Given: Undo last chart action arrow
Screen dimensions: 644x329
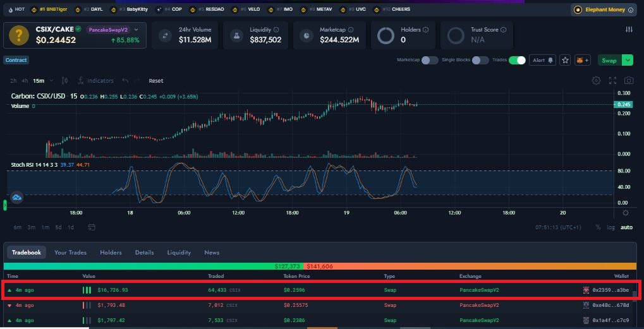Looking at the screenshot, I should click(126, 81).
